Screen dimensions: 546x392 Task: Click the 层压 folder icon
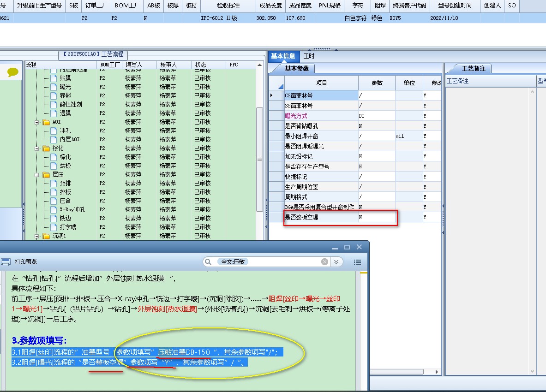[x=46, y=175]
